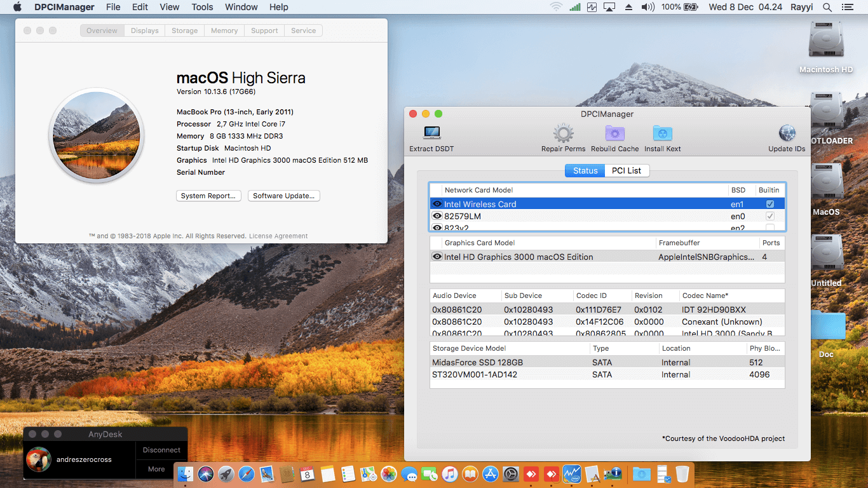Click the AnyDesk user avatar thumbnail
This screenshot has height=488, width=868.
coord(38,459)
